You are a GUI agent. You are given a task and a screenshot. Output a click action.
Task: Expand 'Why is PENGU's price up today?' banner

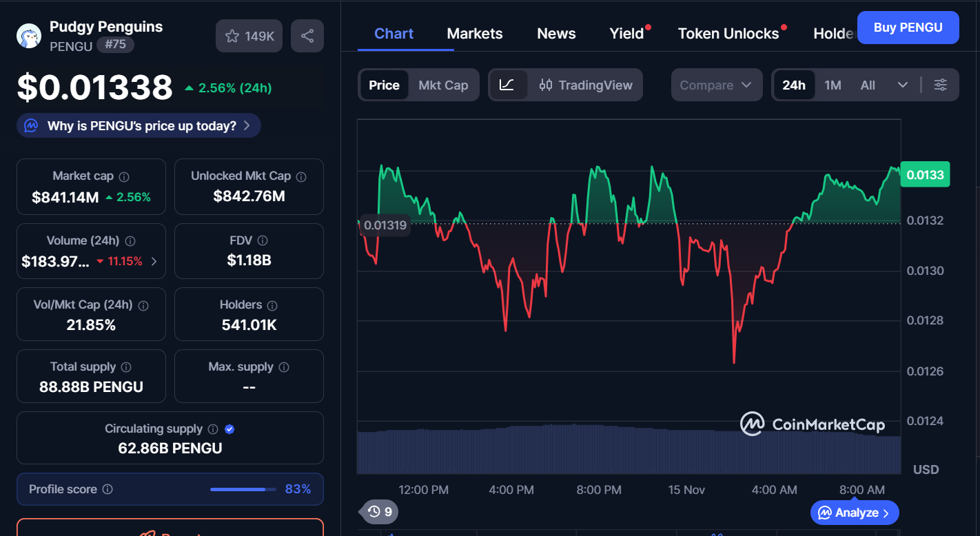tap(138, 125)
